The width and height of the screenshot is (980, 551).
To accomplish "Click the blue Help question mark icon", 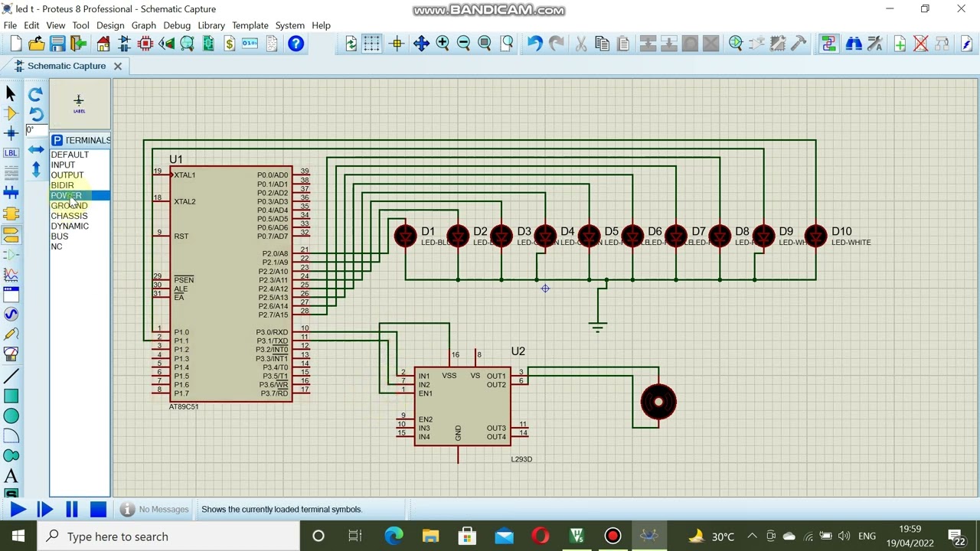I will [x=296, y=44].
